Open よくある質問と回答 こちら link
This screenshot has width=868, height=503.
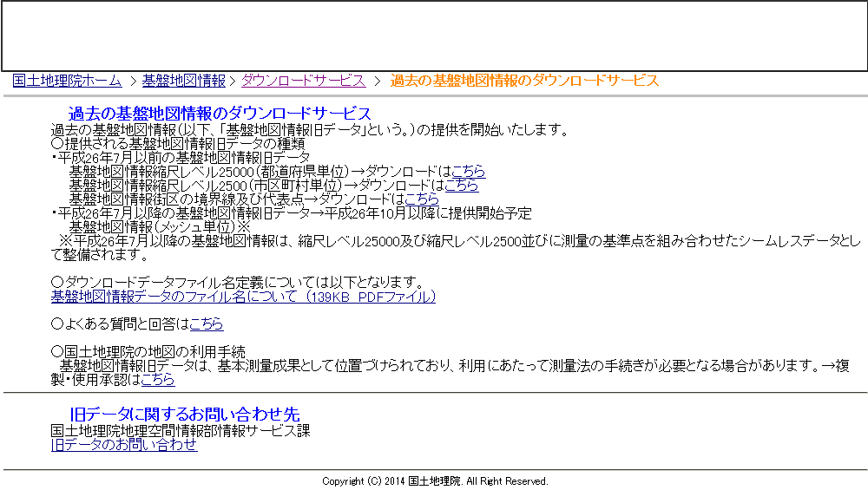[x=206, y=323]
